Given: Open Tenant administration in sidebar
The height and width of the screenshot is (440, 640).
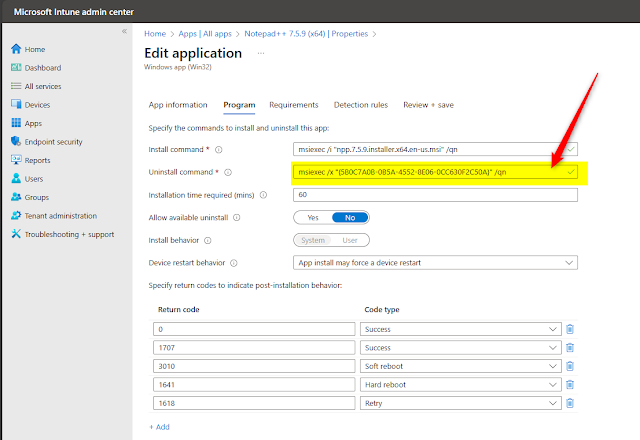Looking at the screenshot, I should click(61, 216).
